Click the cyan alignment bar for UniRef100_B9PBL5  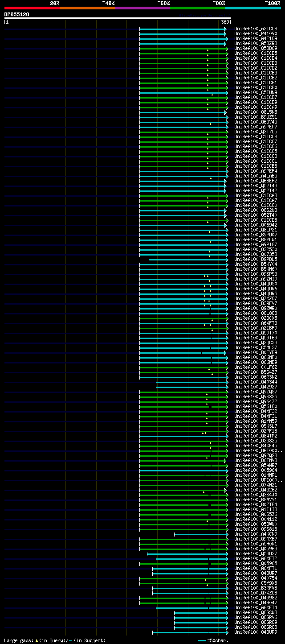pos(188,260)
